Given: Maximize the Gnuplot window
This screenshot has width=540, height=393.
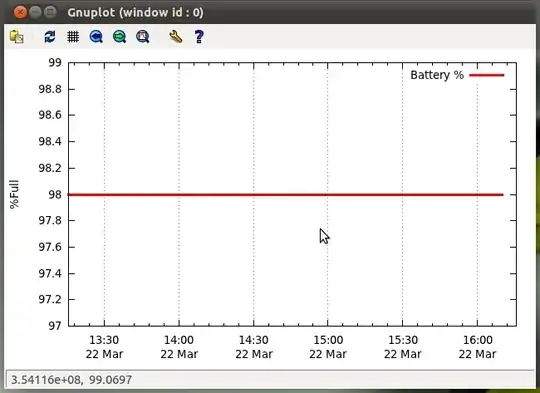Looking at the screenshot, I should click(x=51, y=12).
